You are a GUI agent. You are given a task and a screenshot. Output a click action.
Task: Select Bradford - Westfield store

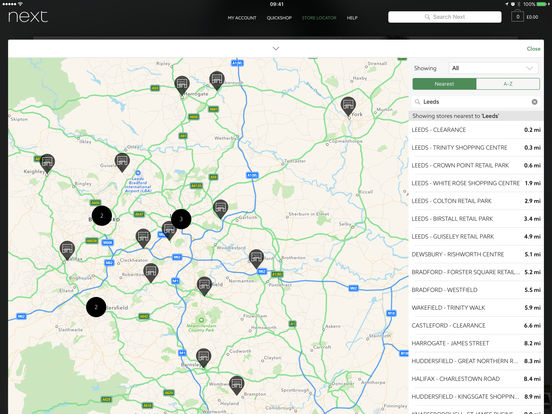[476, 290]
